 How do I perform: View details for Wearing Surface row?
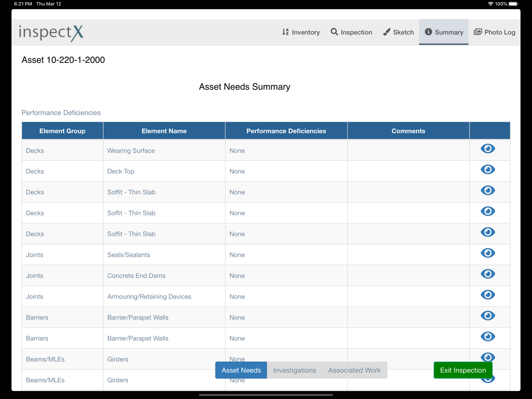coord(488,148)
